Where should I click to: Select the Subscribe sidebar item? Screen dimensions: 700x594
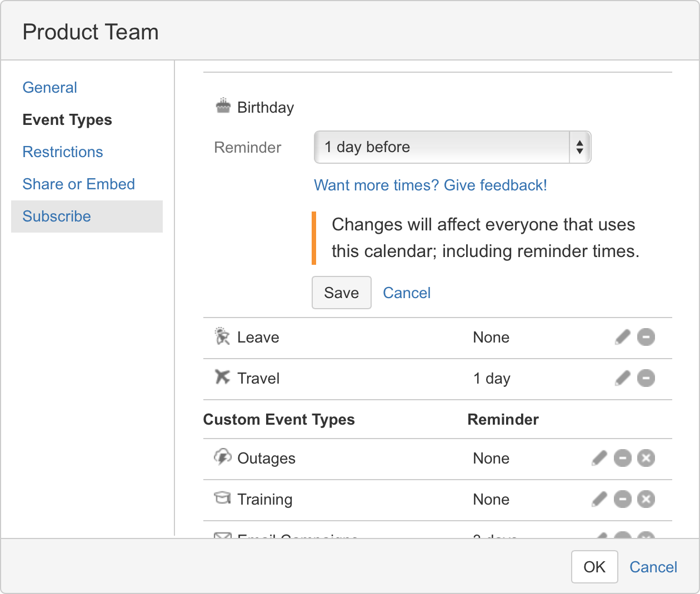[x=57, y=217]
